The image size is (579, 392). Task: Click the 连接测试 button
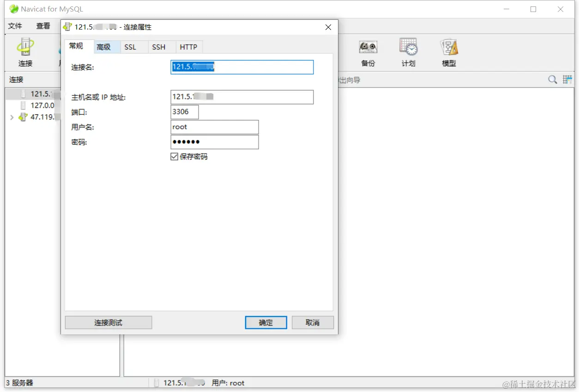pos(109,322)
